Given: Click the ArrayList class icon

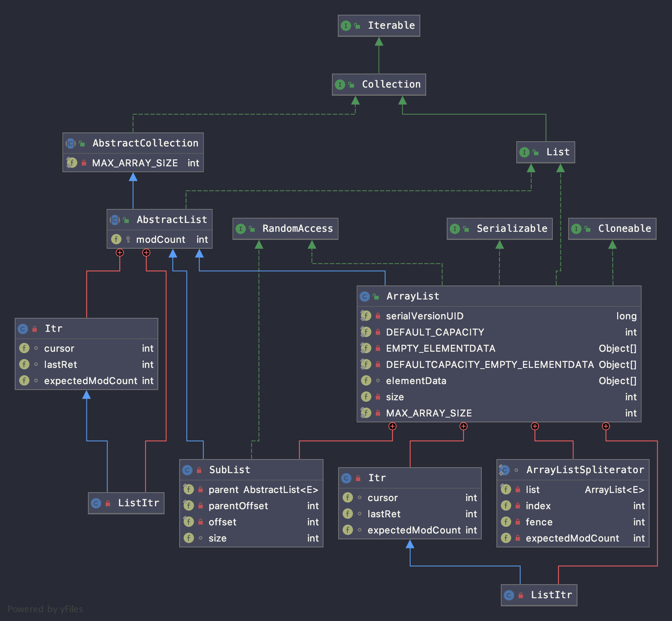Looking at the screenshot, I should point(364,297).
